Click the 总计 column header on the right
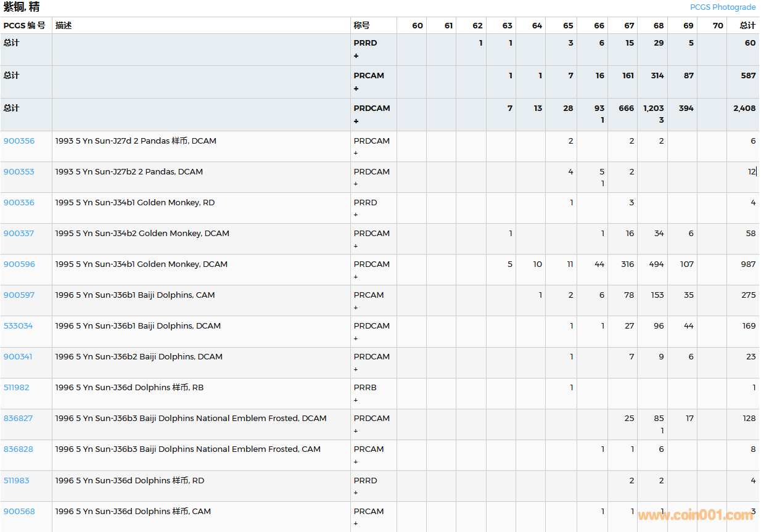761x532 pixels. coord(747,26)
